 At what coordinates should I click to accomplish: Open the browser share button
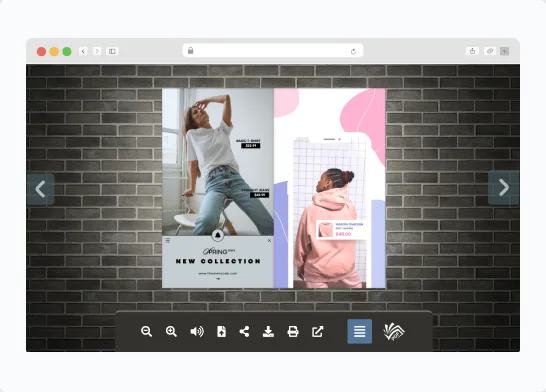472,51
